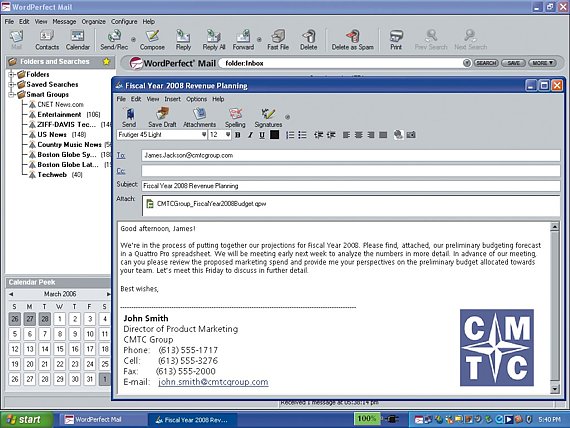Open the main window Message menu
The width and height of the screenshot is (570, 428).
[x=64, y=21]
